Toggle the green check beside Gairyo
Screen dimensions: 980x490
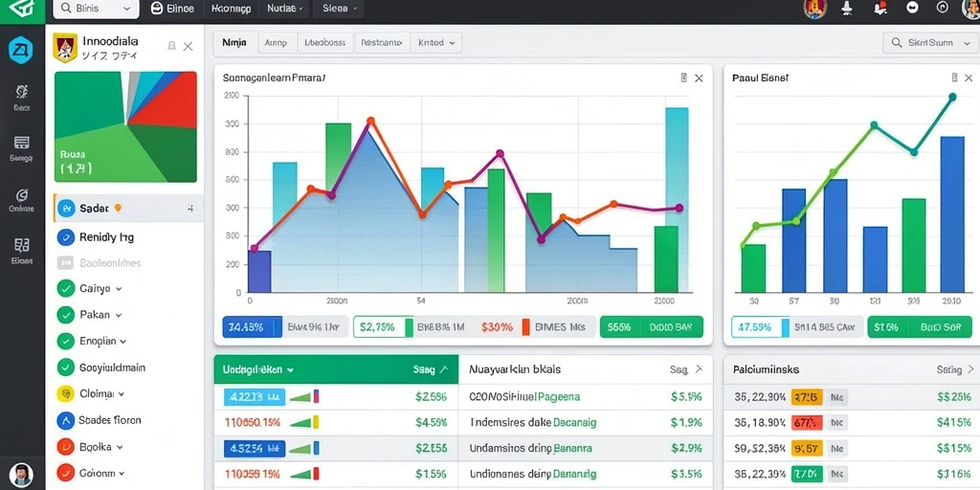coord(66,289)
